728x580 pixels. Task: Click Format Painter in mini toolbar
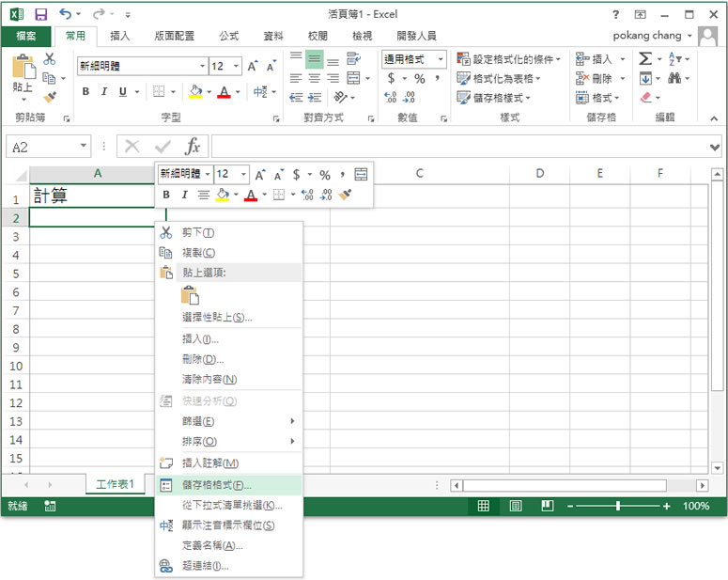(x=345, y=195)
